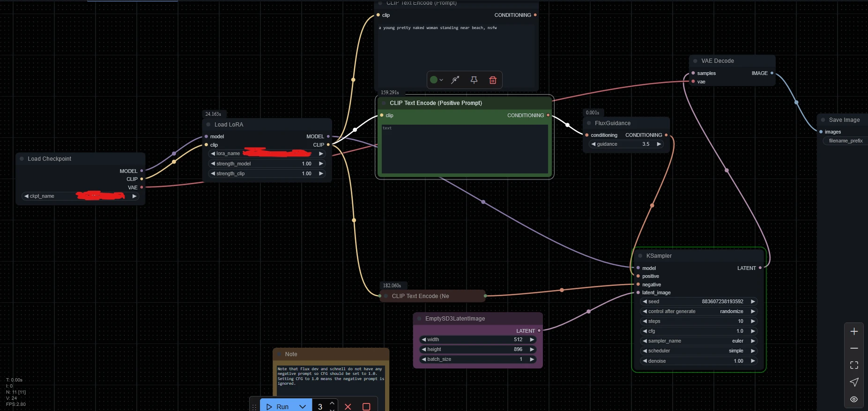Viewport: 868px width, 411px height.
Task: Open the sampler_name euler selector
Action: 698,341
